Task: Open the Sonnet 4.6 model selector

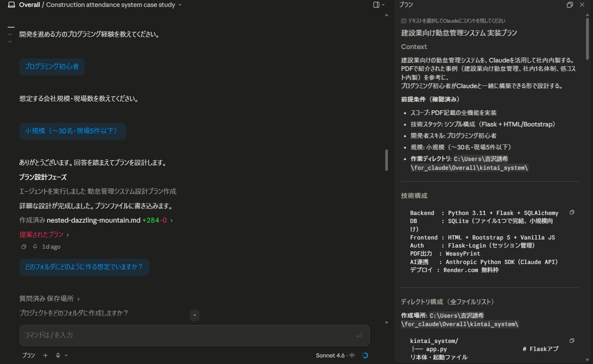Action: click(335, 355)
